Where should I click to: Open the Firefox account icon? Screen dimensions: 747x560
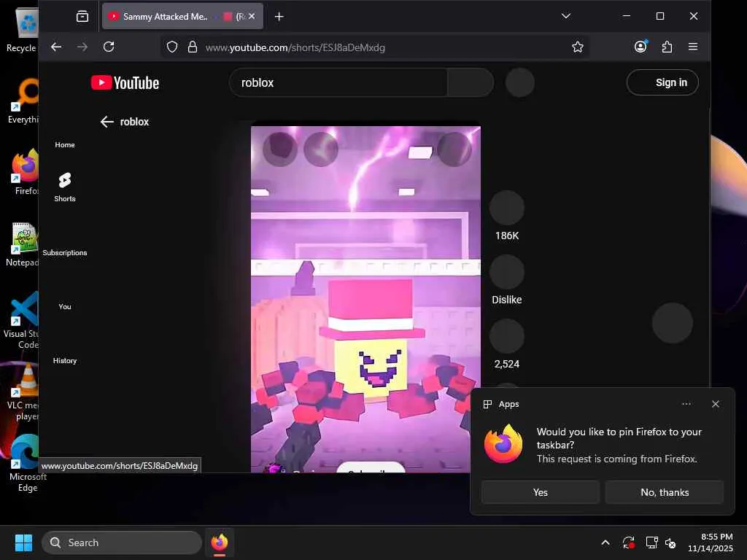(640, 47)
